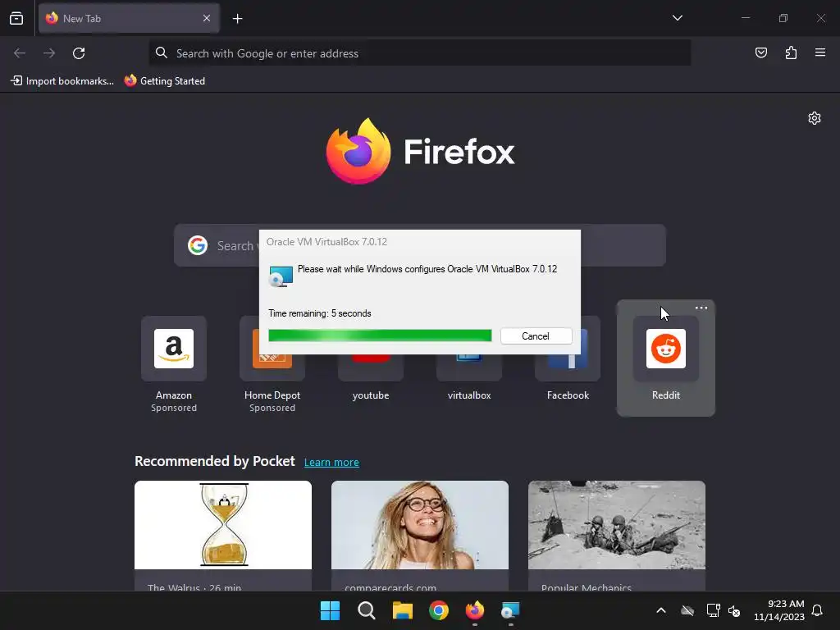Viewport: 840px width, 630px height.
Task: Switch to VirtualBox installer taskbar icon
Action: 510,610
